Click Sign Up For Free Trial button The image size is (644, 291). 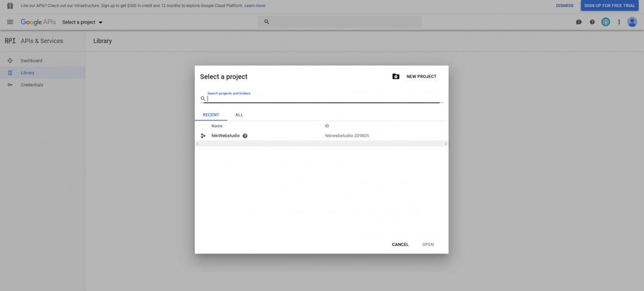pyautogui.click(x=609, y=6)
